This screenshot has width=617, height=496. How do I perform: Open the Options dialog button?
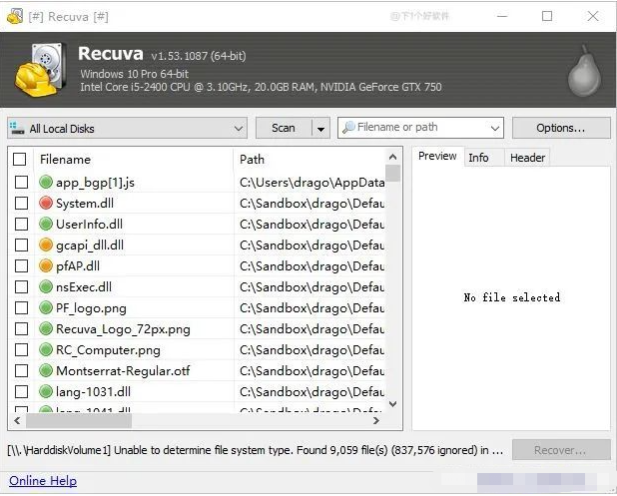click(x=561, y=128)
